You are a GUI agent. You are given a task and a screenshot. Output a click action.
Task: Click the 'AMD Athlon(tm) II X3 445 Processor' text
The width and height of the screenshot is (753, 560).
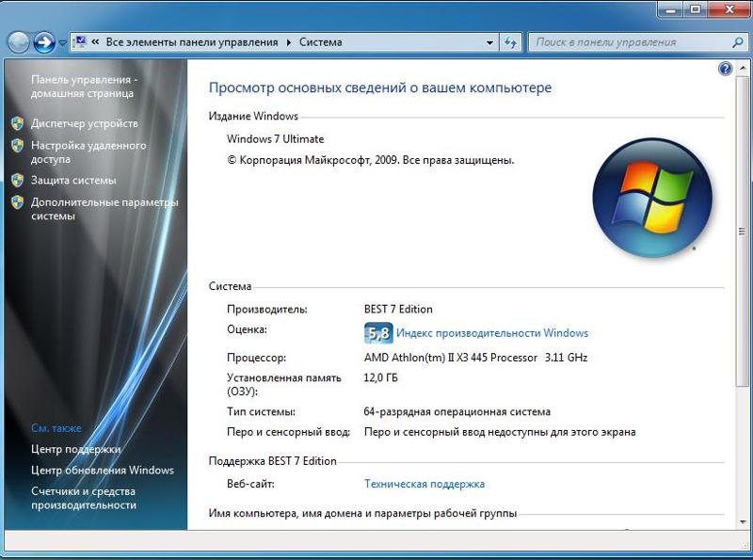click(451, 358)
